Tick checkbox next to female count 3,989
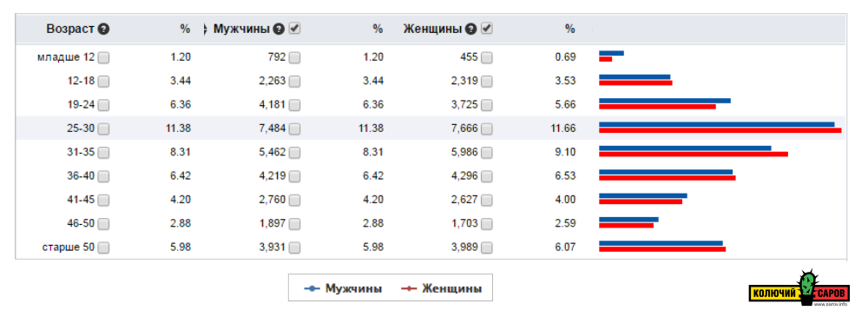The width and height of the screenshot is (868, 317). 487,248
